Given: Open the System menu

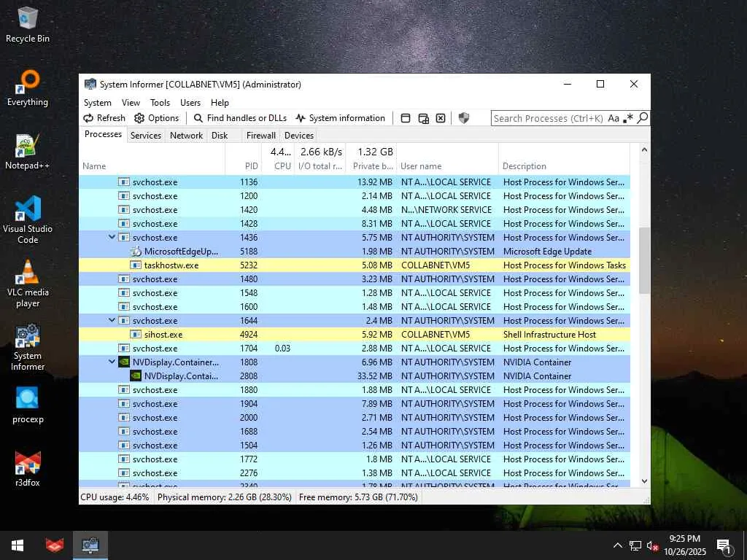Looking at the screenshot, I should click(98, 103).
